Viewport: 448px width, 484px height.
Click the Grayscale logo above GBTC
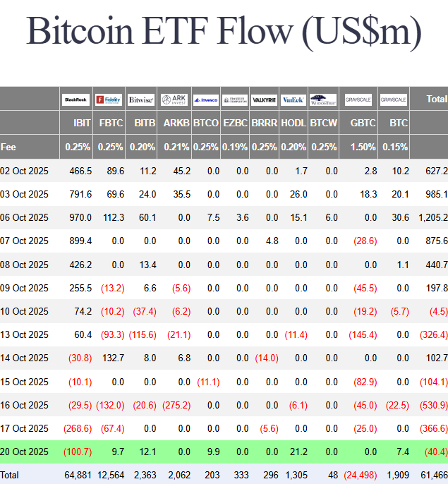tap(358, 99)
